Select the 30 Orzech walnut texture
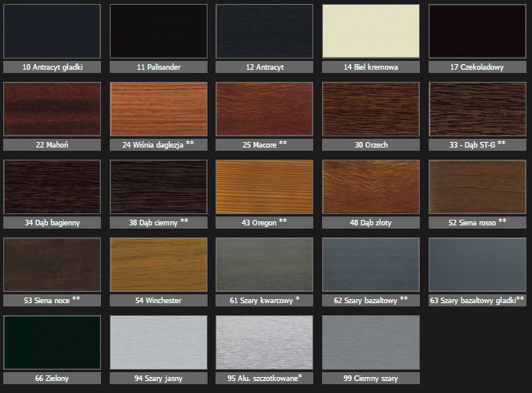Image resolution: width=532 pixels, height=393 pixels. pos(371,110)
